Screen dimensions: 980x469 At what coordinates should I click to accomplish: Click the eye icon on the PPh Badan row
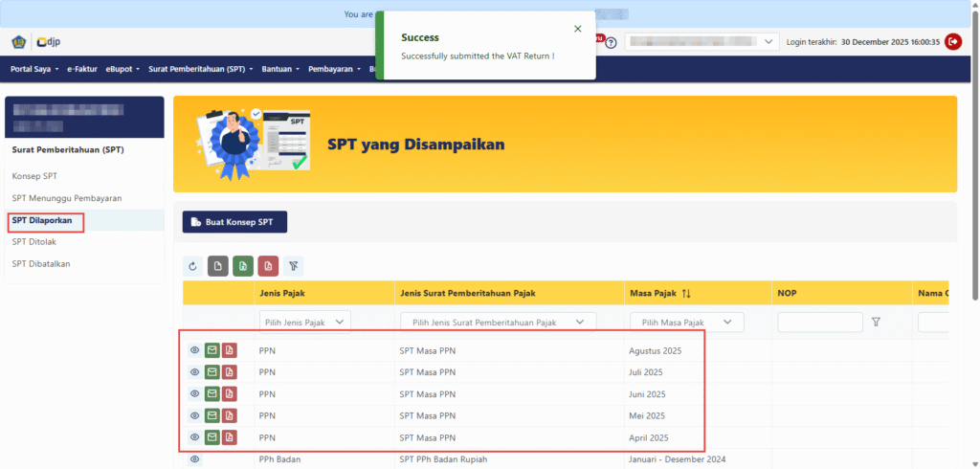tap(194, 459)
